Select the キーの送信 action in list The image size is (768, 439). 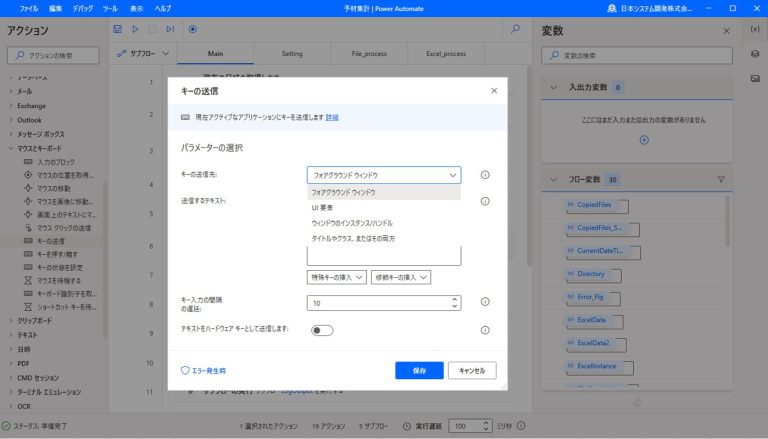pyautogui.click(x=51, y=241)
